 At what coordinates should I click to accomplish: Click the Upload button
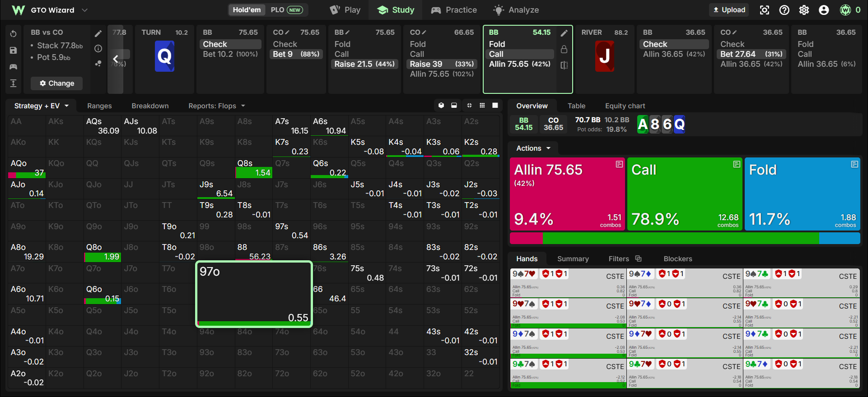tap(729, 10)
